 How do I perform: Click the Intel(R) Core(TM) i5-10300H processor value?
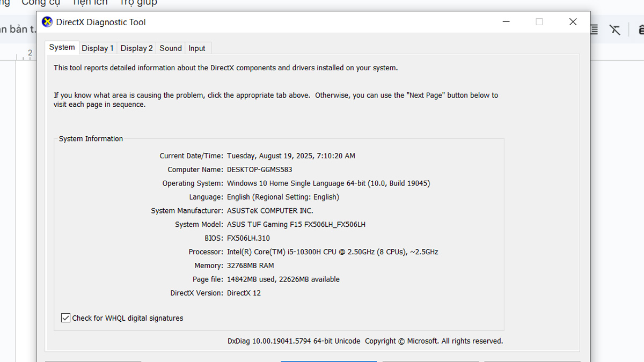pyautogui.click(x=333, y=252)
